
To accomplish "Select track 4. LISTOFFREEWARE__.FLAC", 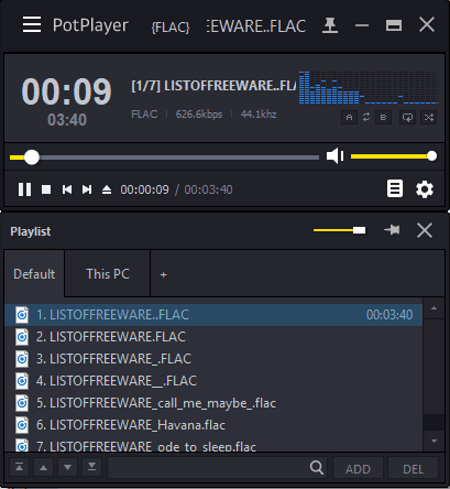I will tap(213, 381).
